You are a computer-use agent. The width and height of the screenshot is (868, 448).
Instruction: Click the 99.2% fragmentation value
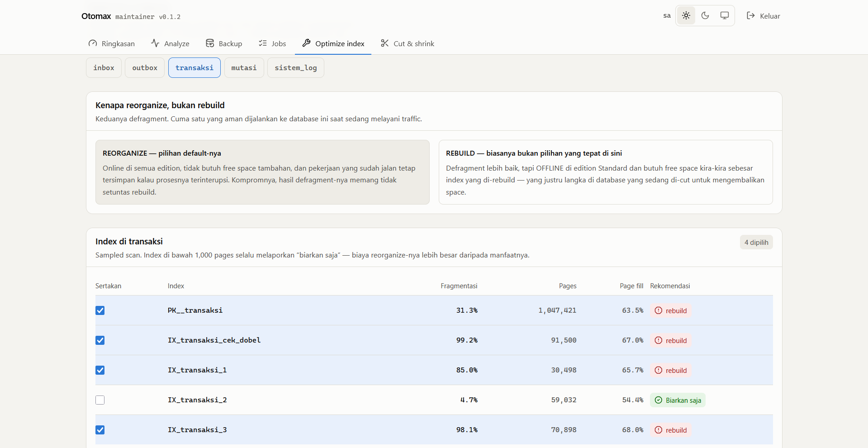(x=467, y=340)
